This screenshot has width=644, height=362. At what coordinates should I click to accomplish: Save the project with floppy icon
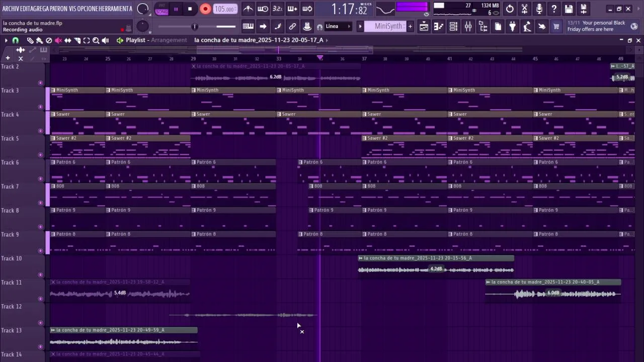569,9
